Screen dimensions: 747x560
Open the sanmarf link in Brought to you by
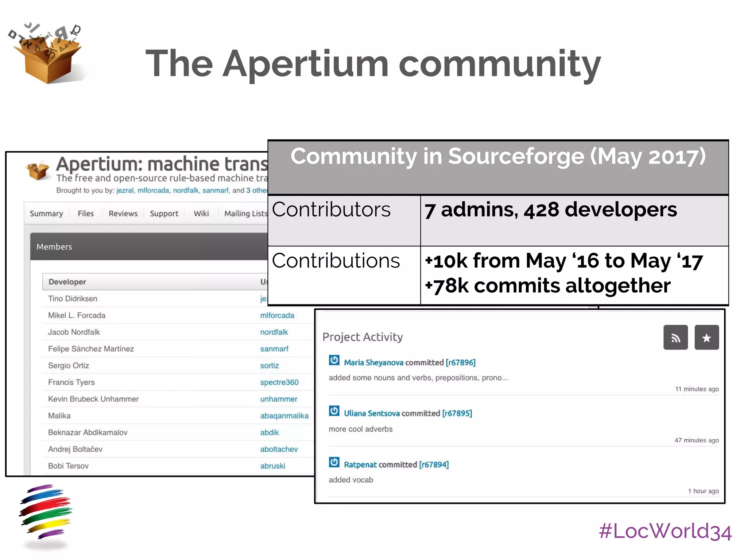pos(216,190)
